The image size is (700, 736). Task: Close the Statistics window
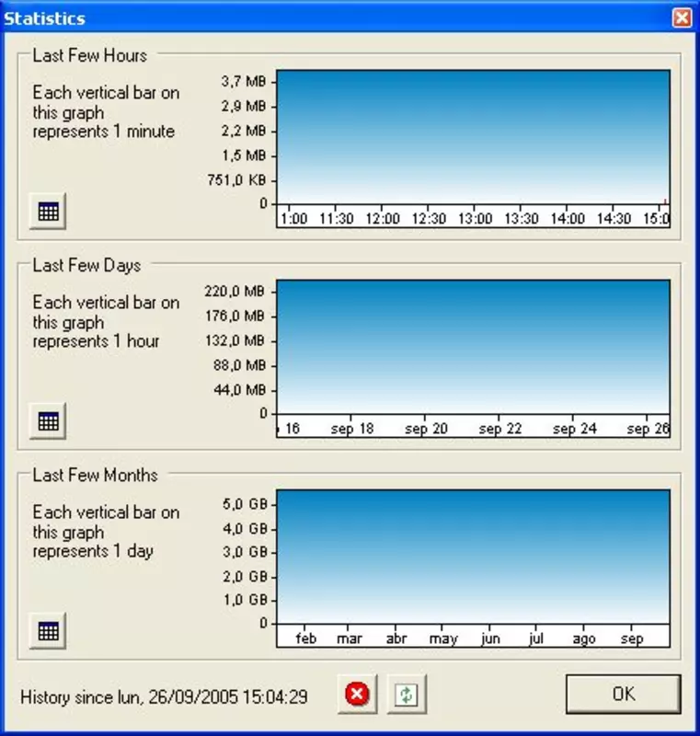[x=682, y=18]
